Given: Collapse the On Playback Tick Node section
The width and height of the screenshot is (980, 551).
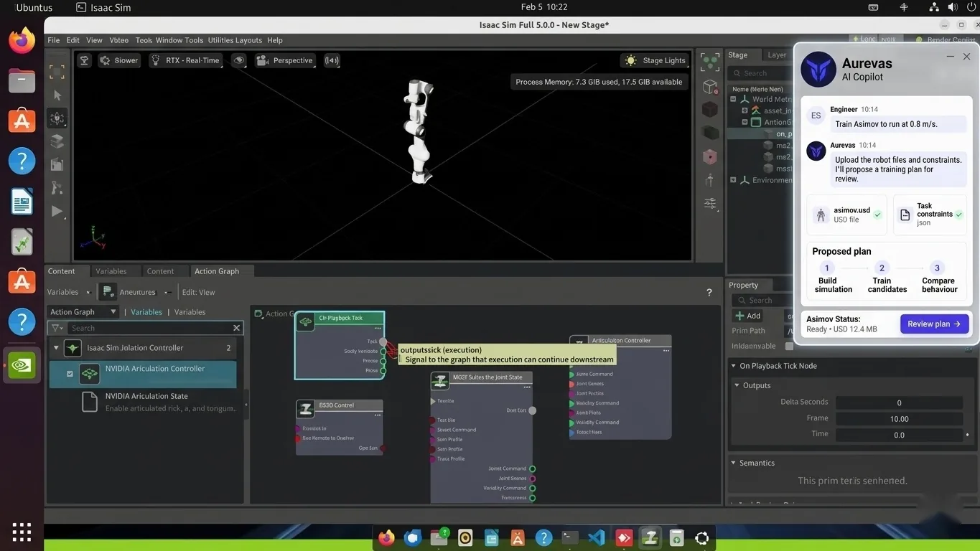Looking at the screenshot, I should pos(732,366).
